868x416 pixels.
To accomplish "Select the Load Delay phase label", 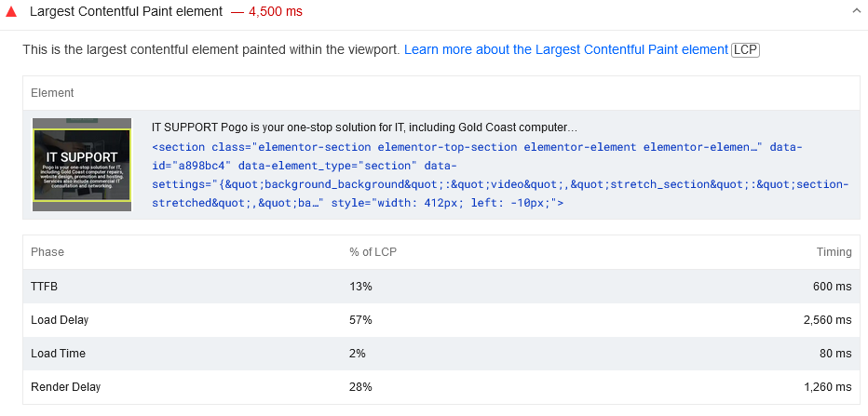I will [x=60, y=320].
